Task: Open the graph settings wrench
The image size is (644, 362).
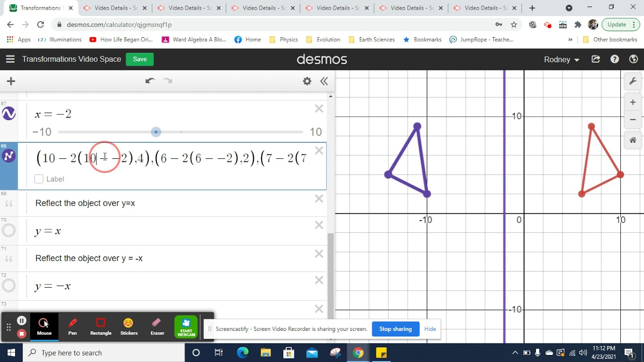Action: 633,81
